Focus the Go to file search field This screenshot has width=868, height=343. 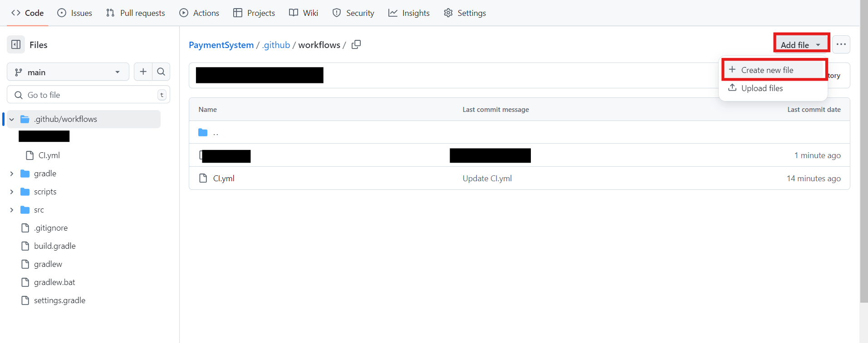[x=88, y=95]
